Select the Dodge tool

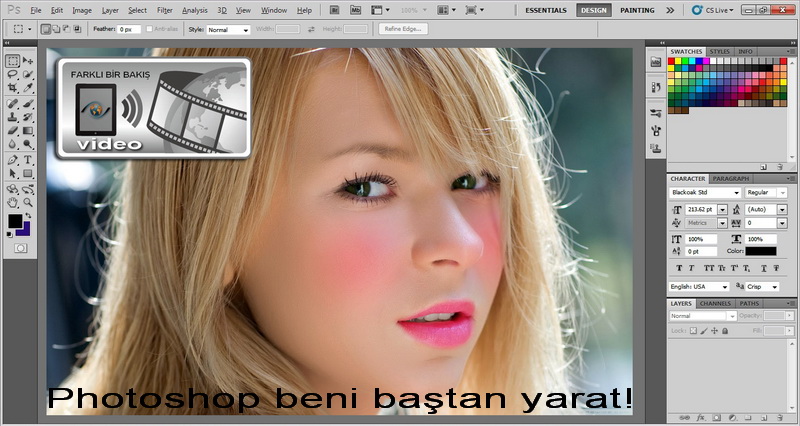point(28,144)
